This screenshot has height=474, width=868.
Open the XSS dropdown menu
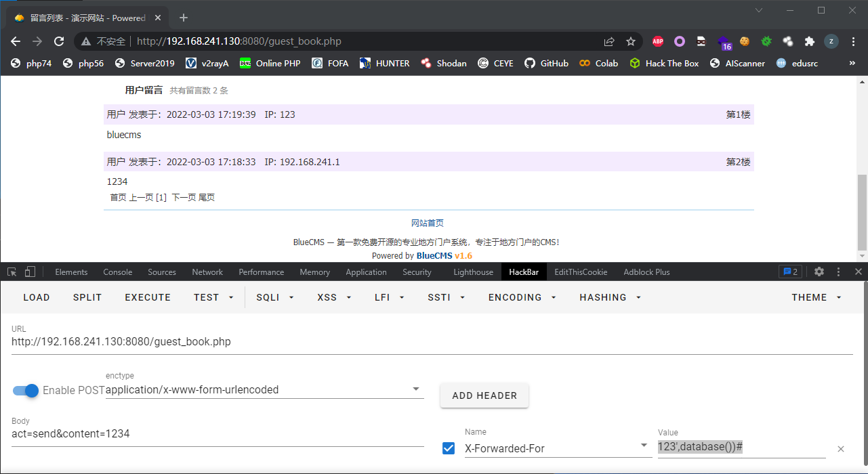click(x=335, y=297)
